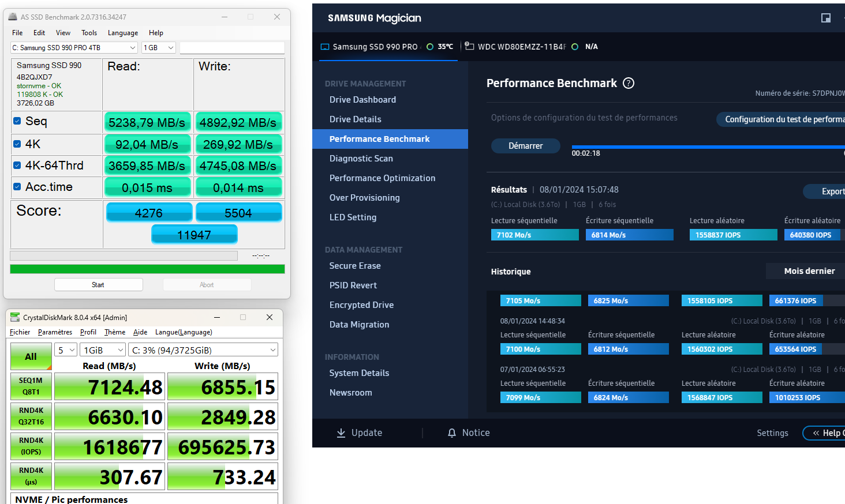Click the Help Center button in Magician footer

(x=824, y=433)
